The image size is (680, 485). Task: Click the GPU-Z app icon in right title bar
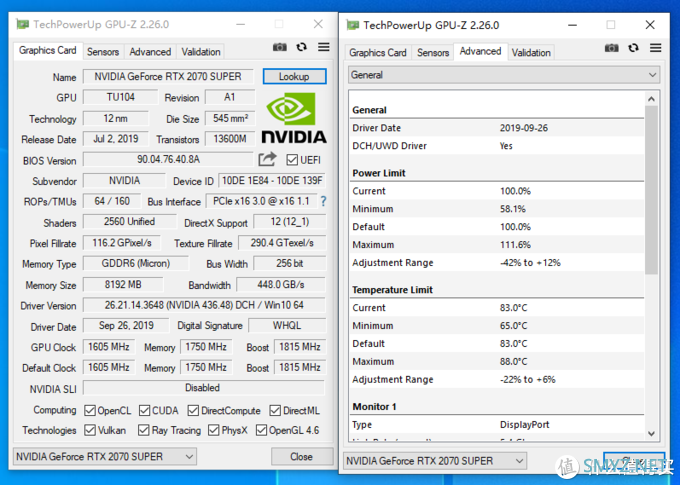pyautogui.click(x=353, y=25)
